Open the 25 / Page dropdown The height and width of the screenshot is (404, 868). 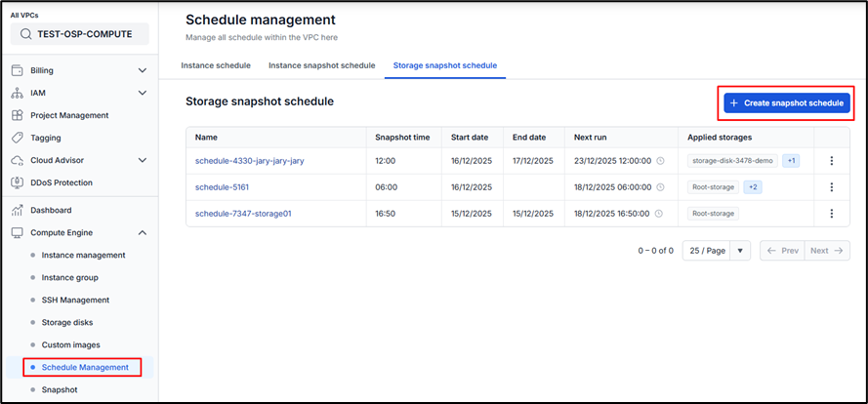click(716, 251)
